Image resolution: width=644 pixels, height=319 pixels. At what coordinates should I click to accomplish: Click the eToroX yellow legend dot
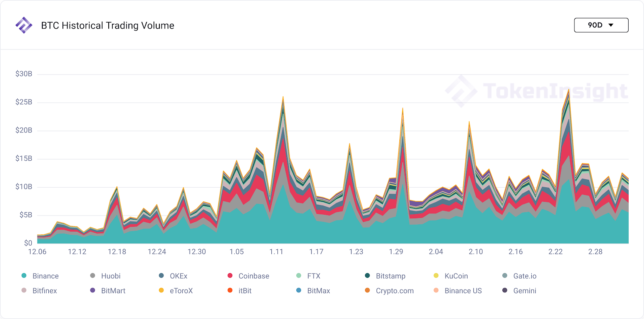point(161,290)
